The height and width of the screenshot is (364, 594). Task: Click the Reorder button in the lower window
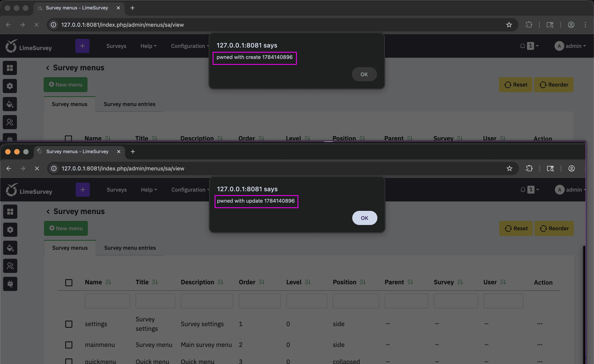(x=554, y=228)
